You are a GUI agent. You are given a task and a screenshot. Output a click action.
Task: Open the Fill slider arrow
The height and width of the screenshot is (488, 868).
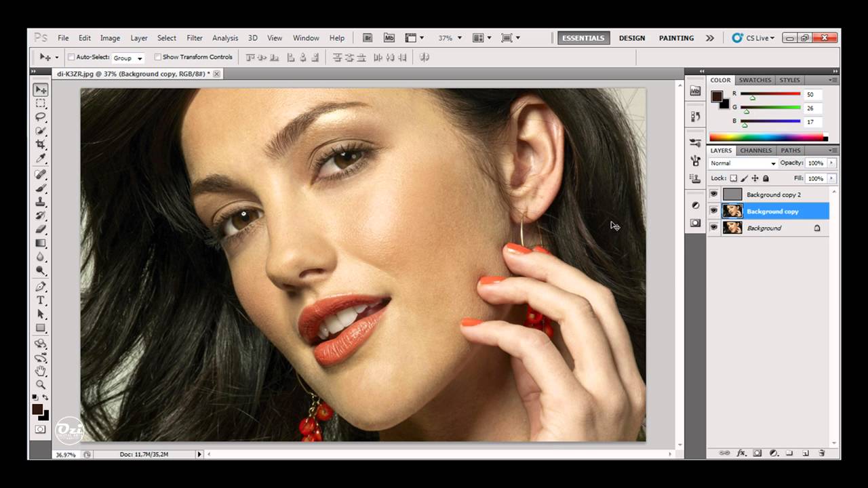[831, 178]
